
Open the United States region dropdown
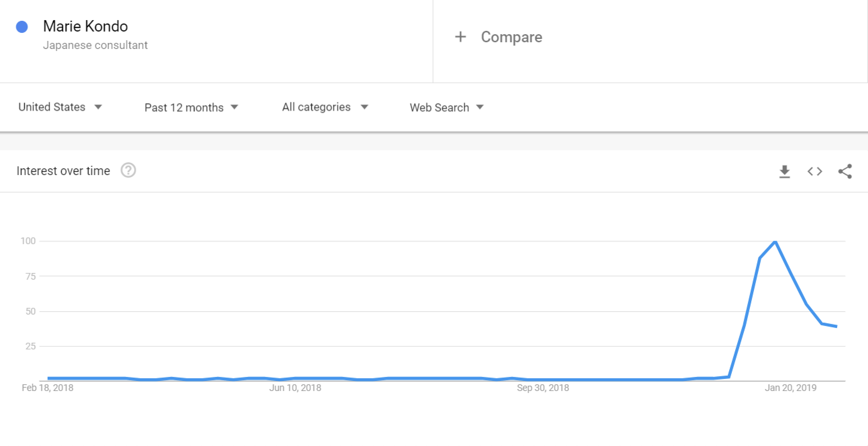pyautogui.click(x=60, y=107)
